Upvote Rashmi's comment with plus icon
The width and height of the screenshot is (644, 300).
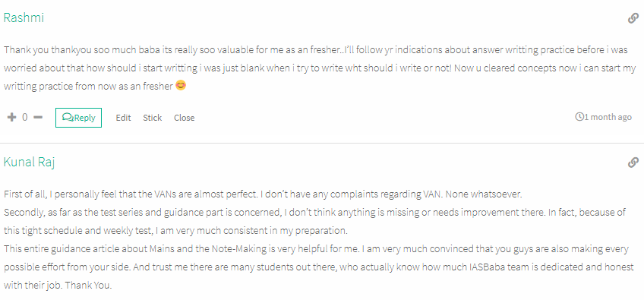coord(12,118)
